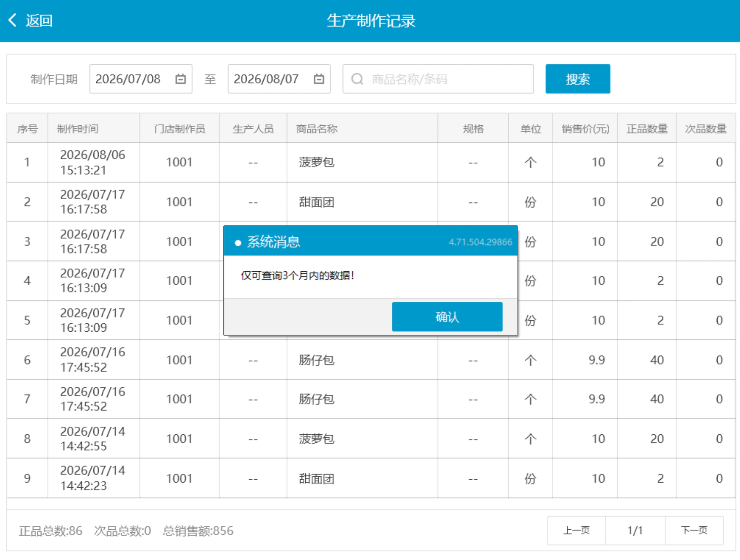Click the search magnifier icon
Image resolution: width=740 pixels, height=560 pixels.
[357, 79]
